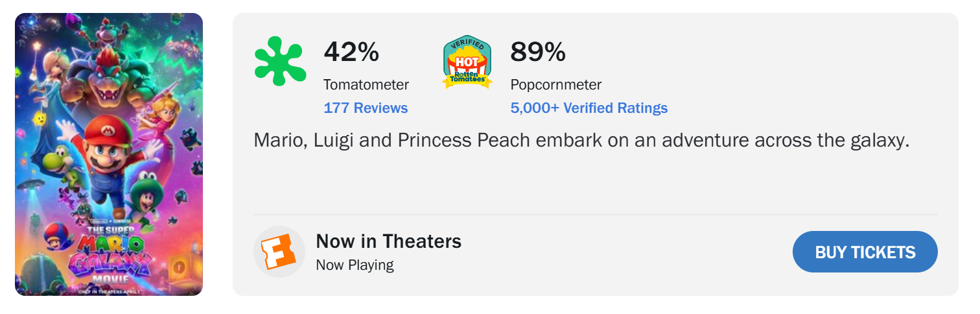
Task: Select the Tomatometer label text
Action: pyautogui.click(x=366, y=85)
